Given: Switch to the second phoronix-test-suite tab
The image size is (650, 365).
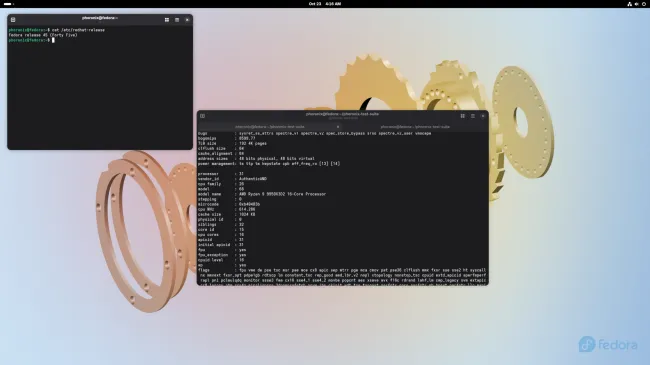Looking at the screenshot, I should [x=415, y=127].
